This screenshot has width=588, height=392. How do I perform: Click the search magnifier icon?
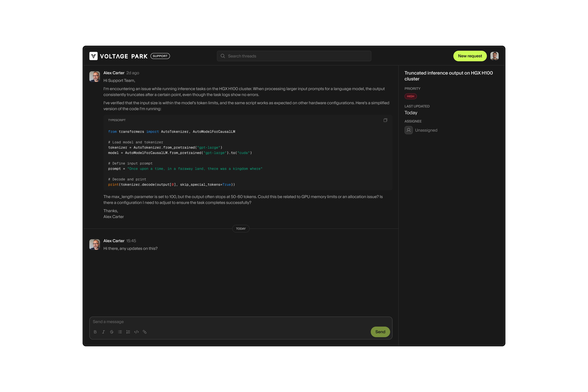tap(223, 56)
